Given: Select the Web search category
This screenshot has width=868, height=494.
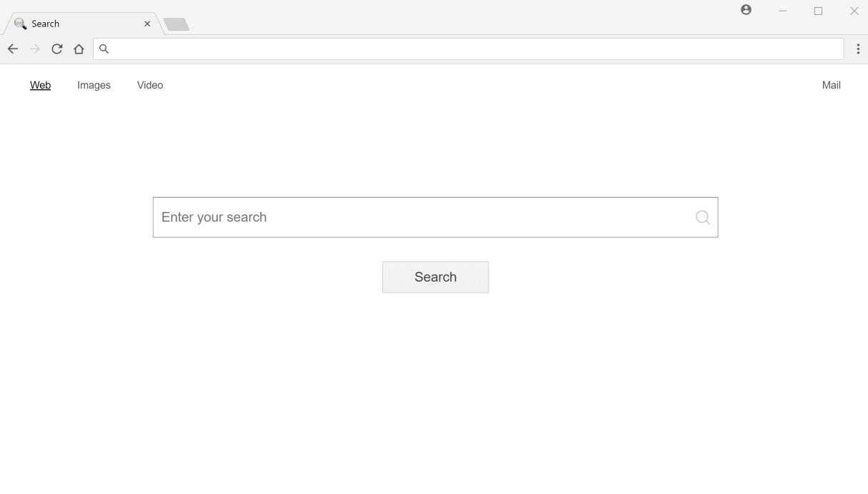Looking at the screenshot, I should click(x=40, y=84).
